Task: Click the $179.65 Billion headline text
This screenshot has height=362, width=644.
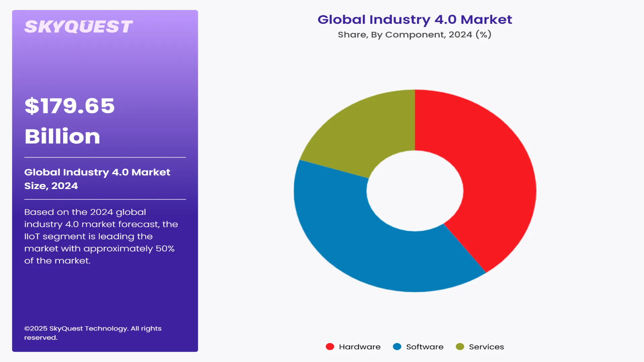Action: click(69, 121)
